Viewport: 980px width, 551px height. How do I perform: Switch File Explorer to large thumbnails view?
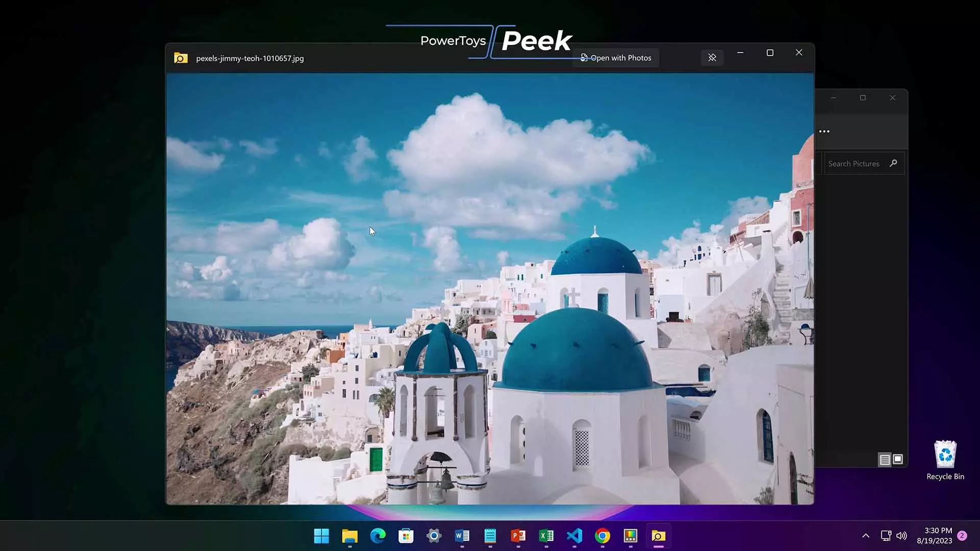[x=898, y=459]
